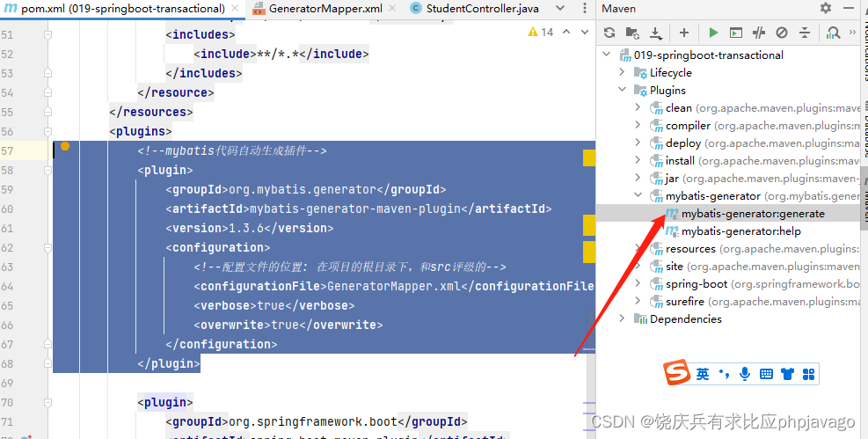Expand resources plugin node
The image size is (868, 439).
[638, 249]
